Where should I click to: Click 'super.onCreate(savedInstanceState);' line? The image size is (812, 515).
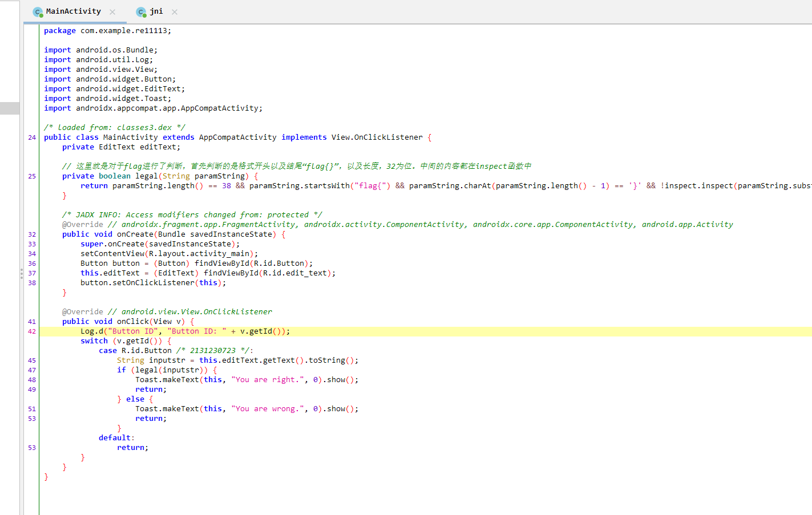click(160, 244)
